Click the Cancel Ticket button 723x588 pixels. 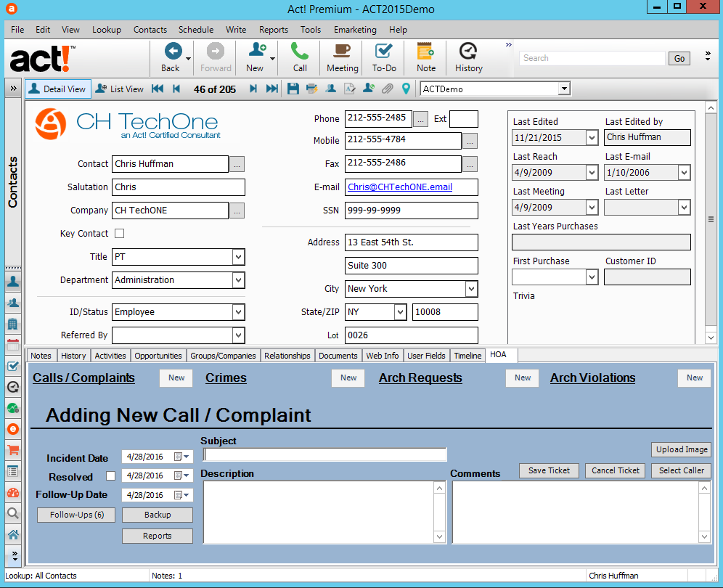pyautogui.click(x=615, y=470)
